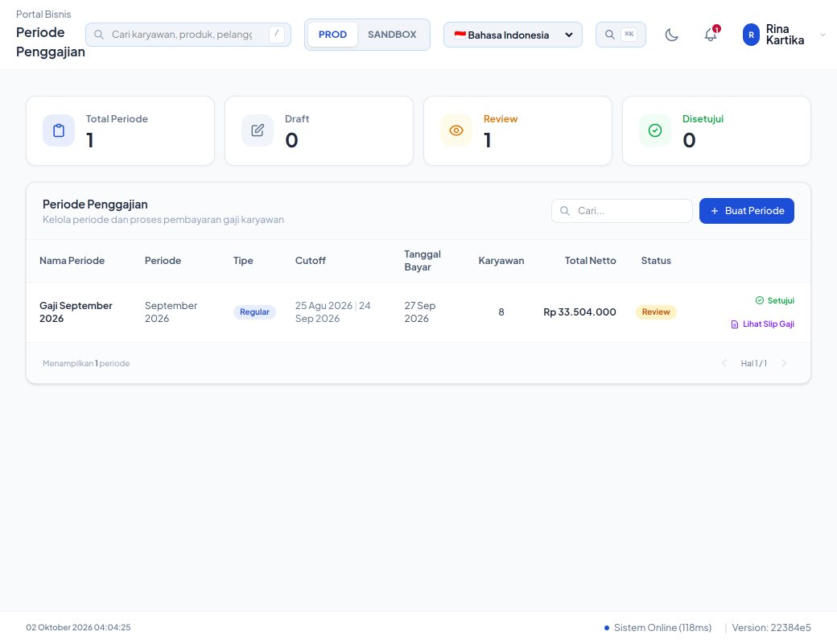Click the Karyawan column header
The height and width of the screenshot is (644, 837).
[501, 261]
